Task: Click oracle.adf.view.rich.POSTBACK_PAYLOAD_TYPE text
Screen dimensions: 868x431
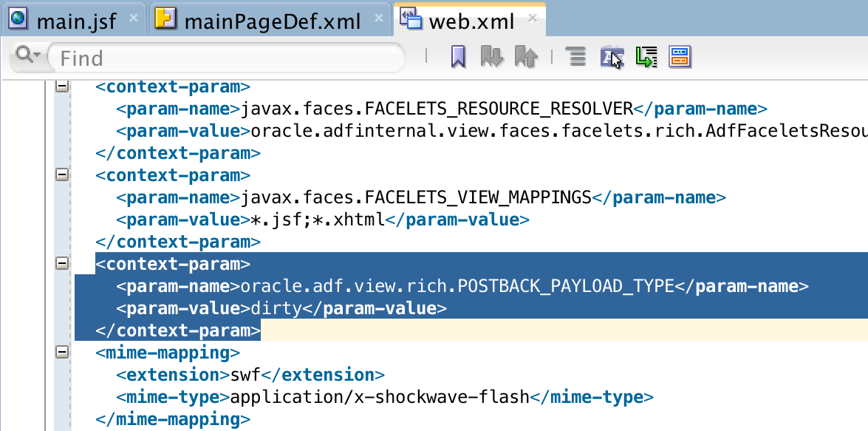Action: [457, 286]
